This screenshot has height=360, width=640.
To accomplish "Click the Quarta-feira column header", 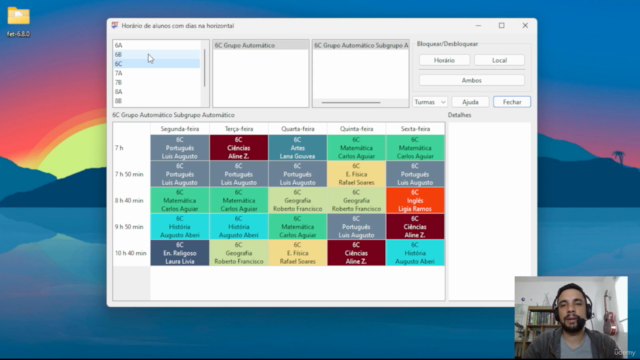I will tap(298, 129).
